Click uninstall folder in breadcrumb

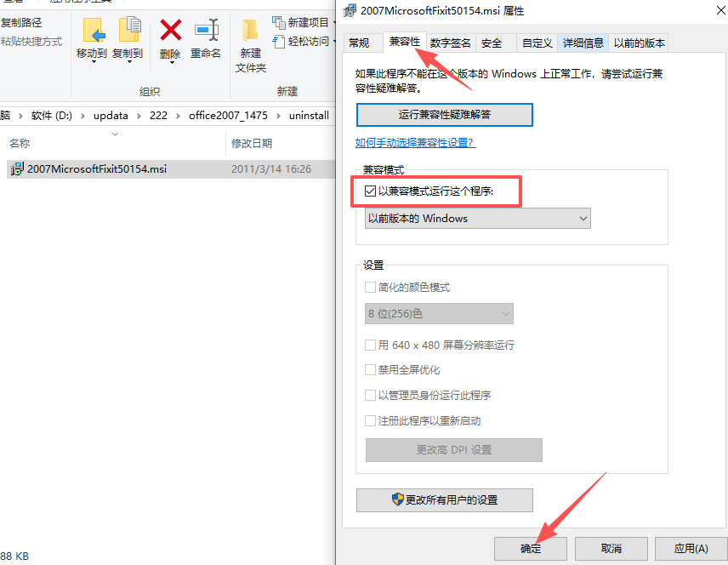coord(309,116)
